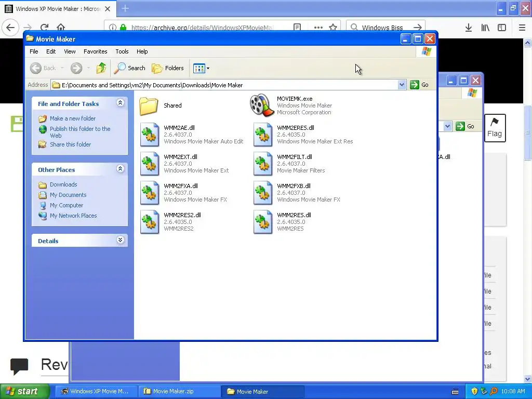Toggle the browser sidebar icon
This screenshot has width=532, height=399.
(x=502, y=28)
